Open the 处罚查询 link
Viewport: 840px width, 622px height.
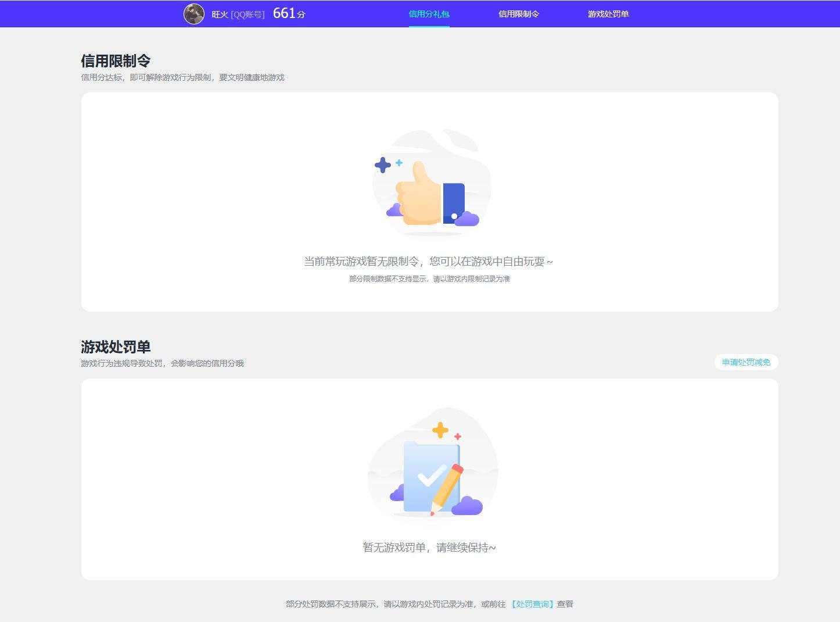tap(532, 604)
